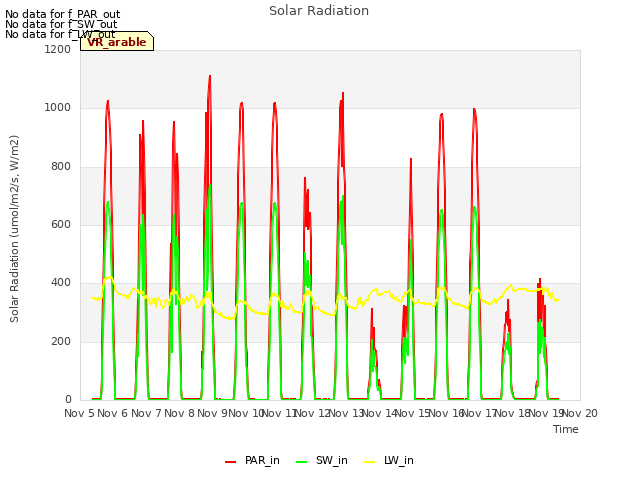This screenshot has height=480, width=640.
Task: Select the LW_in legend label
Action: tap(399, 460)
